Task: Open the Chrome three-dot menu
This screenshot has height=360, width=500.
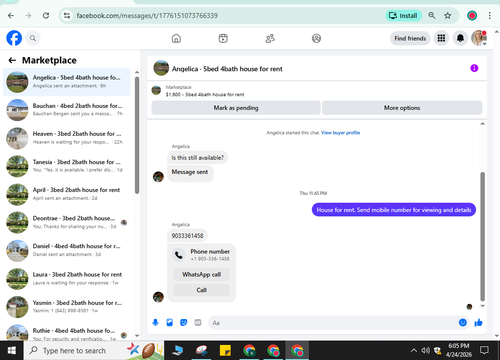Action: point(489,16)
